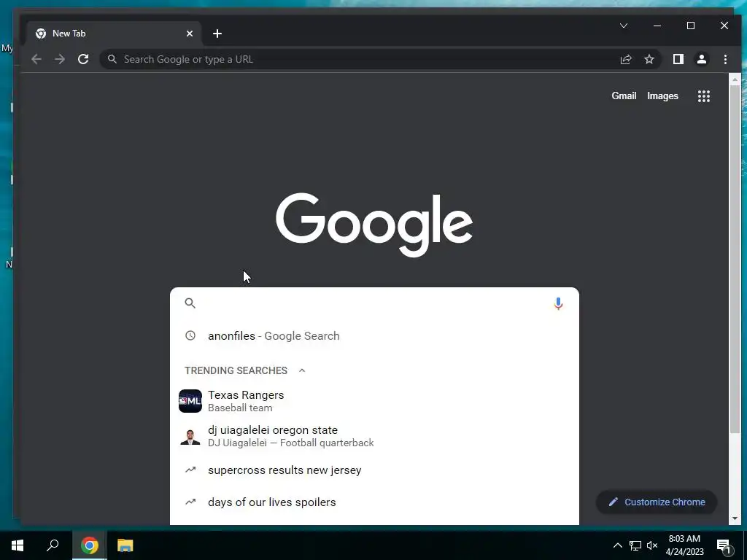This screenshot has width=747, height=560.
Task: Start voice search with microphone
Action: pos(558,303)
